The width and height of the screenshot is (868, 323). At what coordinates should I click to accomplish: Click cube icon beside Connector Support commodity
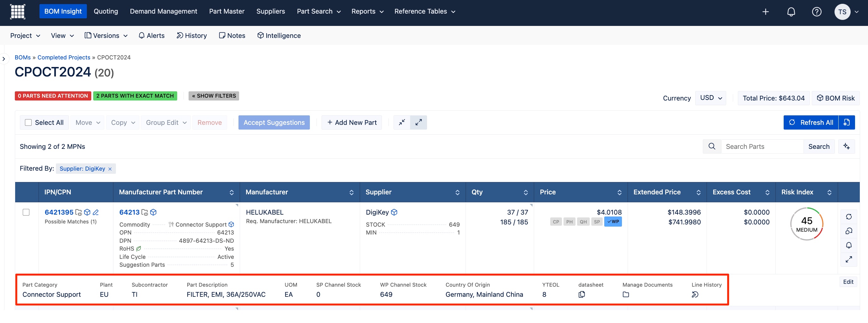(x=231, y=224)
